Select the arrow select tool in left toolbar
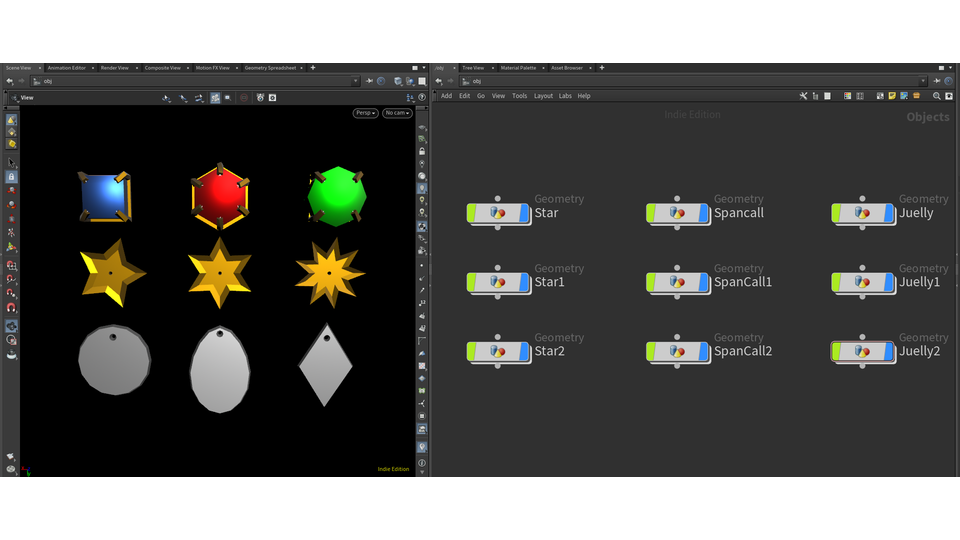This screenshot has height=540, width=960. (11, 162)
